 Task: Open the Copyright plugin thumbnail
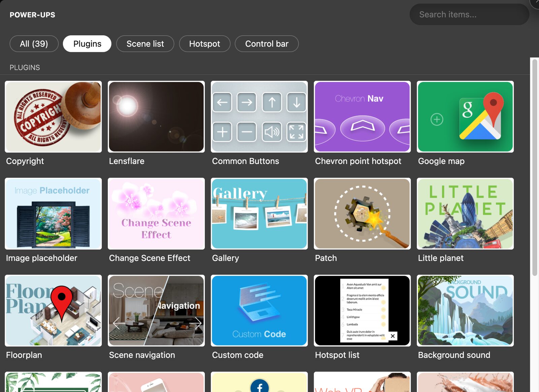pos(53,117)
